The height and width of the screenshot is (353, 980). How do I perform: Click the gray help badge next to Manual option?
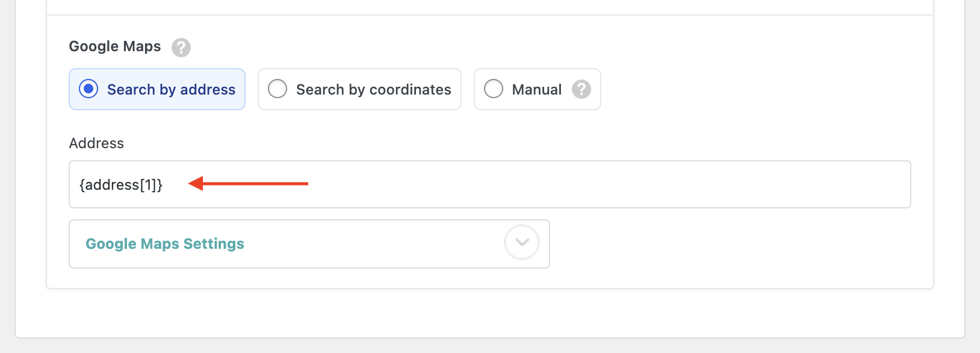[x=580, y=89]
